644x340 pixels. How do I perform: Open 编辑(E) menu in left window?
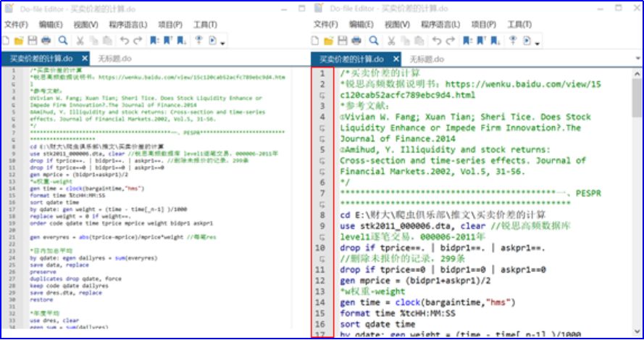[51, 25]
